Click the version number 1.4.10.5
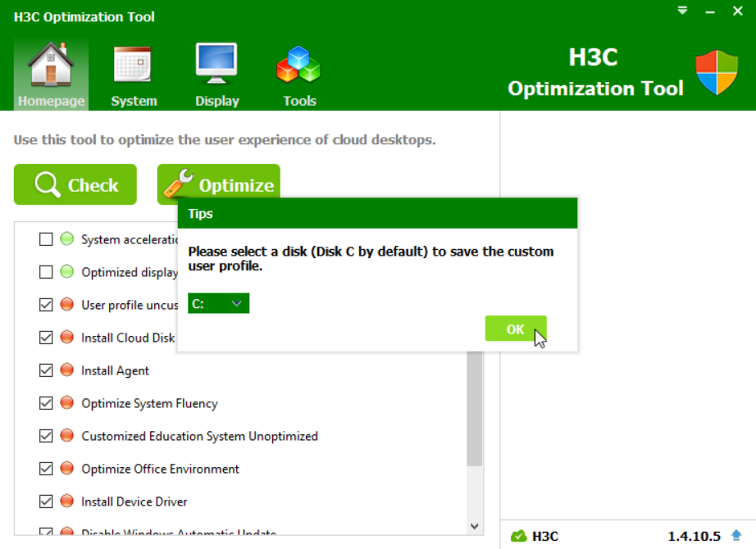Image resolution: width=756 pixels, height=549 pixels. (694, 536)
